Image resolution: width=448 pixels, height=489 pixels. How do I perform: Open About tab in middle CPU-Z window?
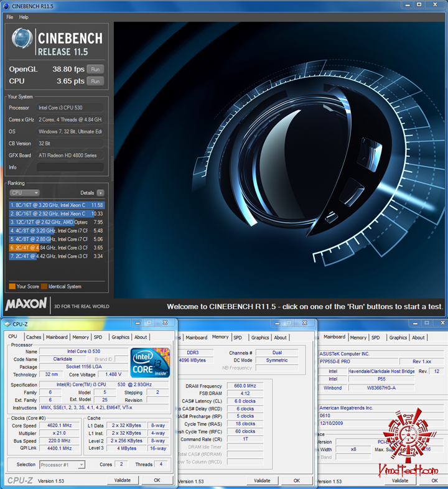(281, 337)
